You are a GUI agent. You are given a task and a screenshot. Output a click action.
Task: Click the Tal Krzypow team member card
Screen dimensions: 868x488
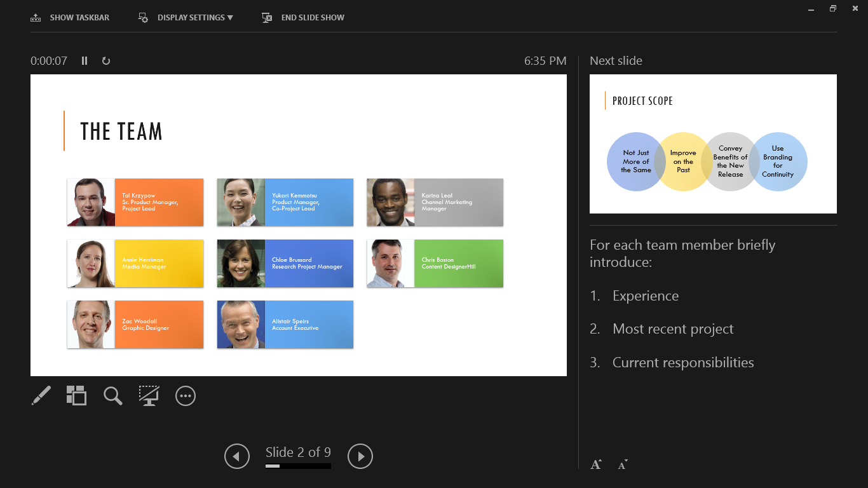coord(135,202)
